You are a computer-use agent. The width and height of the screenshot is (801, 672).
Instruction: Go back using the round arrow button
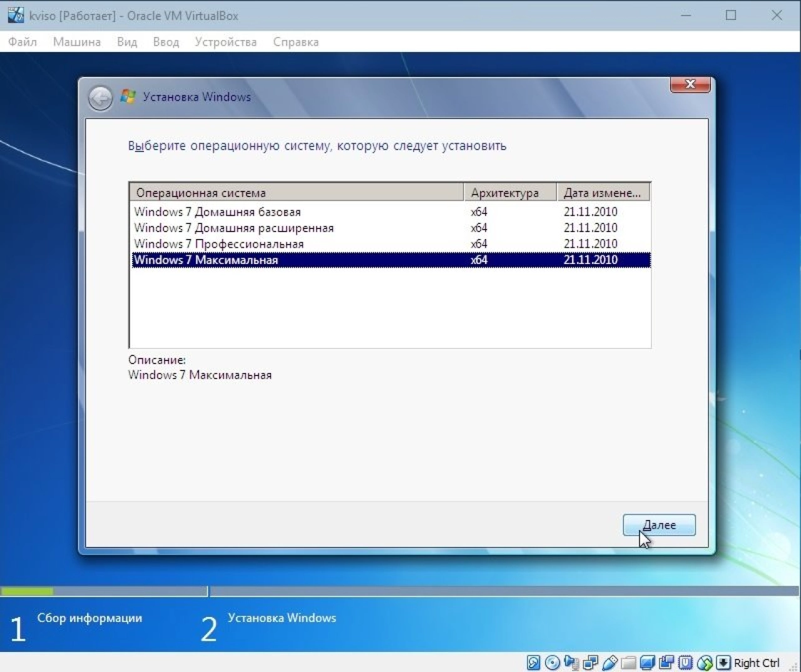tap(100, 98)
